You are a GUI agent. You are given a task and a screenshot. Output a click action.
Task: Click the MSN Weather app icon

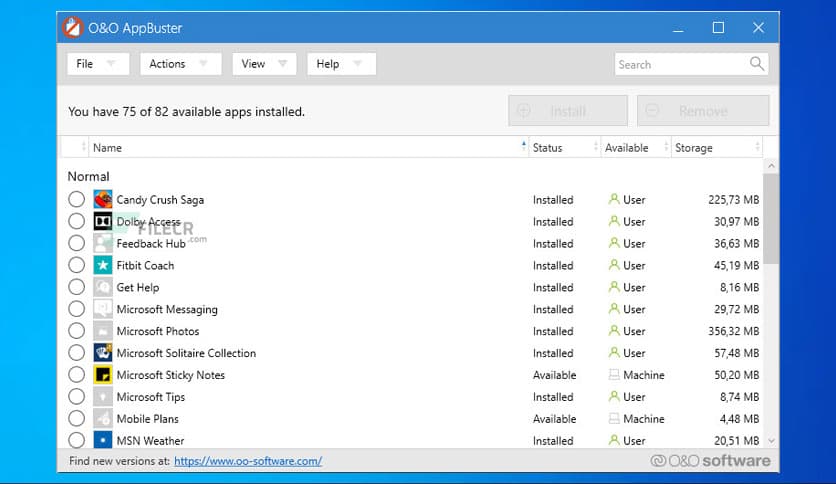[103, 440]
